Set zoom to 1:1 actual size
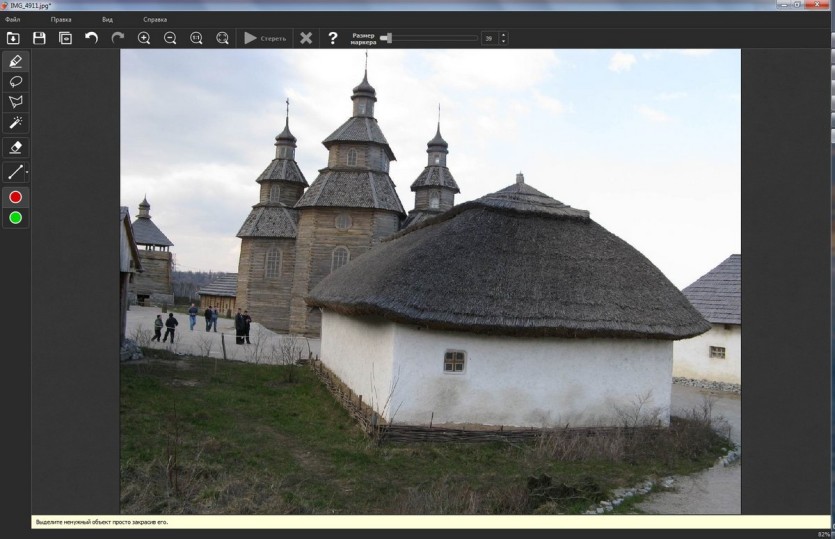835x539 pixels. (x=196, y=38)
